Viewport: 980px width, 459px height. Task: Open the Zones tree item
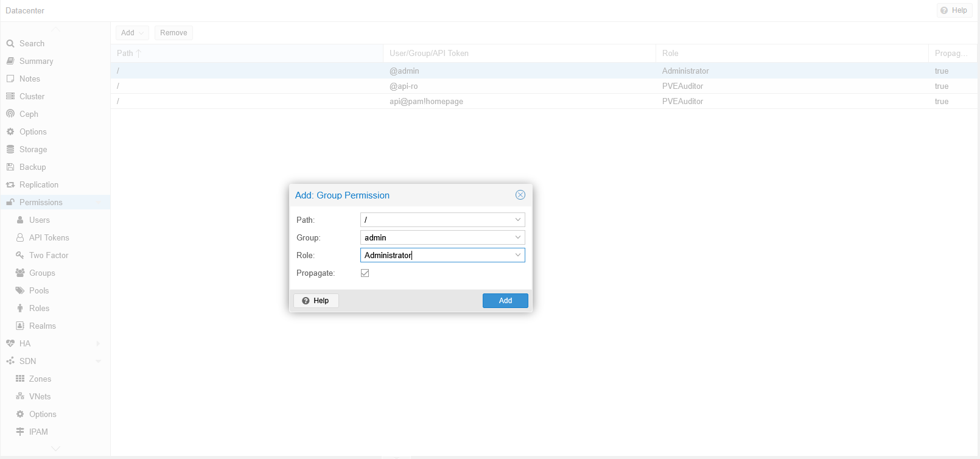(55, 379)
